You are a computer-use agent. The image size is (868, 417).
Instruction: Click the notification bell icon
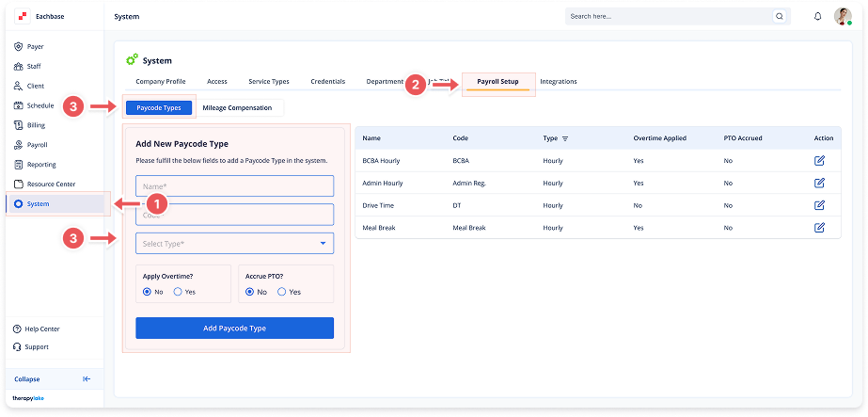pyautogui.click(x=817, y=16)
